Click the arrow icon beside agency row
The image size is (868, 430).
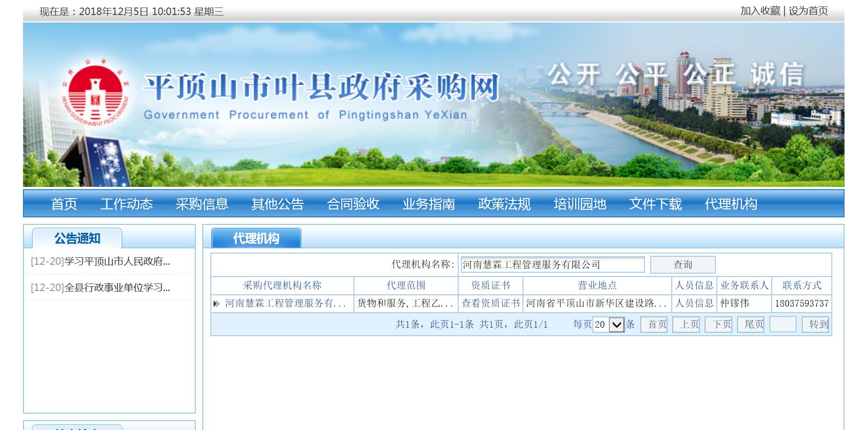(x=216, y=304)
